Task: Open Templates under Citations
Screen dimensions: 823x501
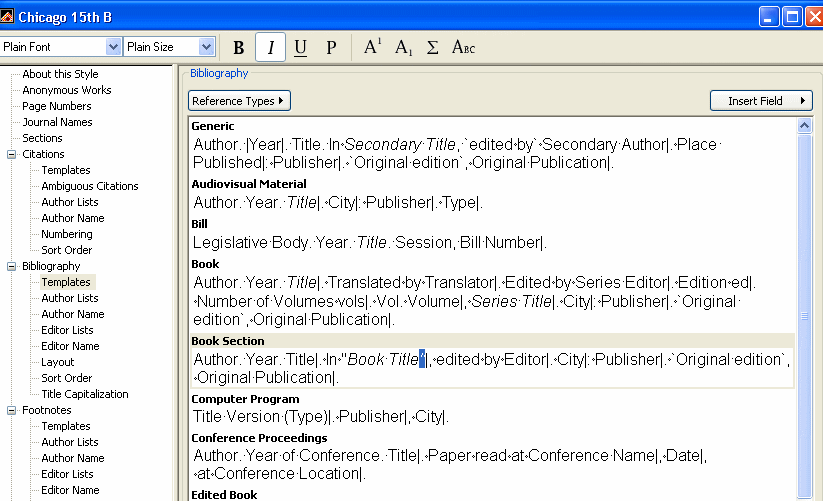Action: (66, 170)
